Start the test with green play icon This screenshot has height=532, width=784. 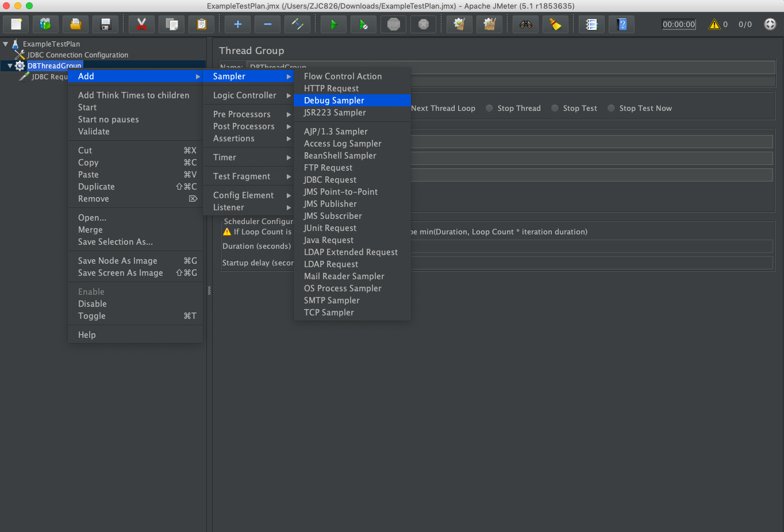(333, 24)
